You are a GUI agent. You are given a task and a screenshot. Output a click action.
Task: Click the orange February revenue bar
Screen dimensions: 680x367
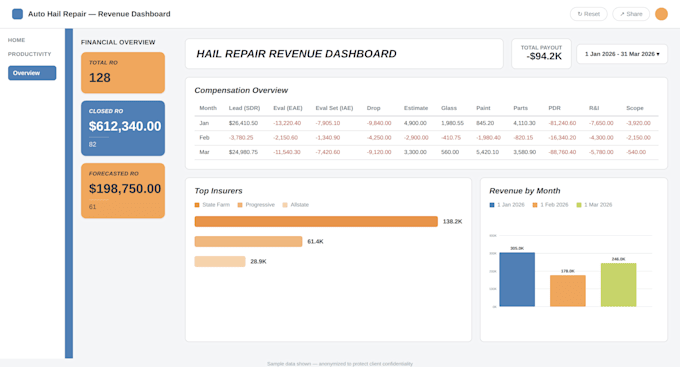pyautogui.click(x=568, y=291)
